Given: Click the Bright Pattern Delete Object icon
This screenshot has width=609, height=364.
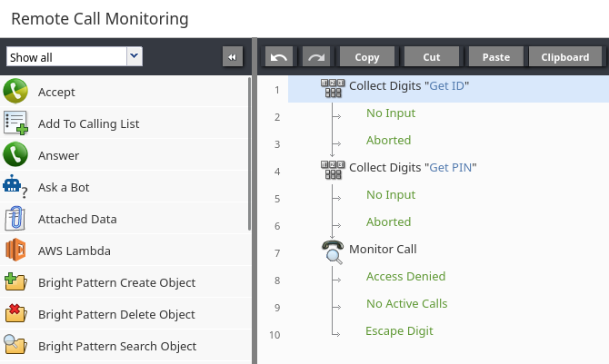Looking at the screenshot, I should [15, 314].
